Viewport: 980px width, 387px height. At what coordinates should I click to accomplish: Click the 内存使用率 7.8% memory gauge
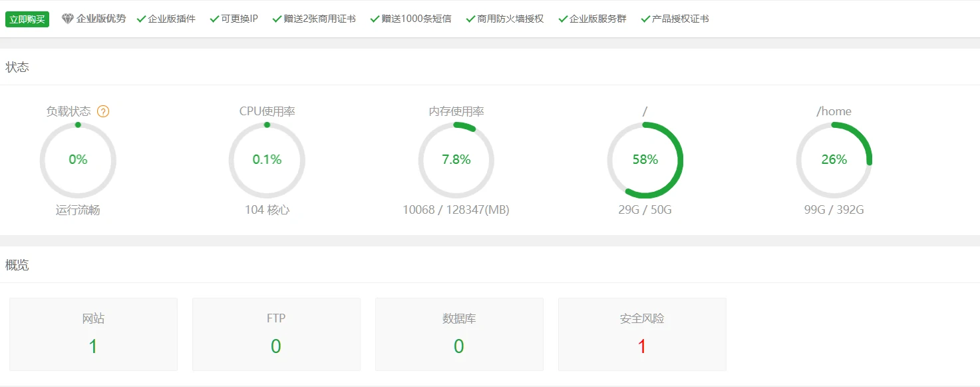[x=456, y=160]
